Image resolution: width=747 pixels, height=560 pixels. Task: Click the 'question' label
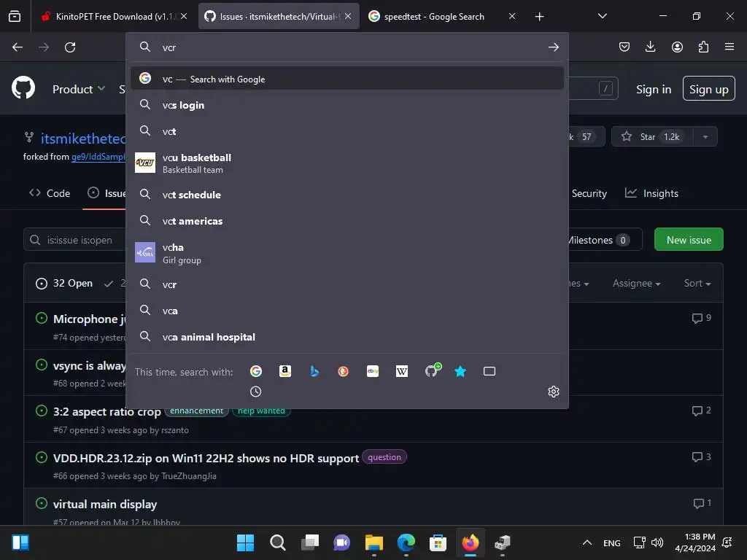click(384, 457)
